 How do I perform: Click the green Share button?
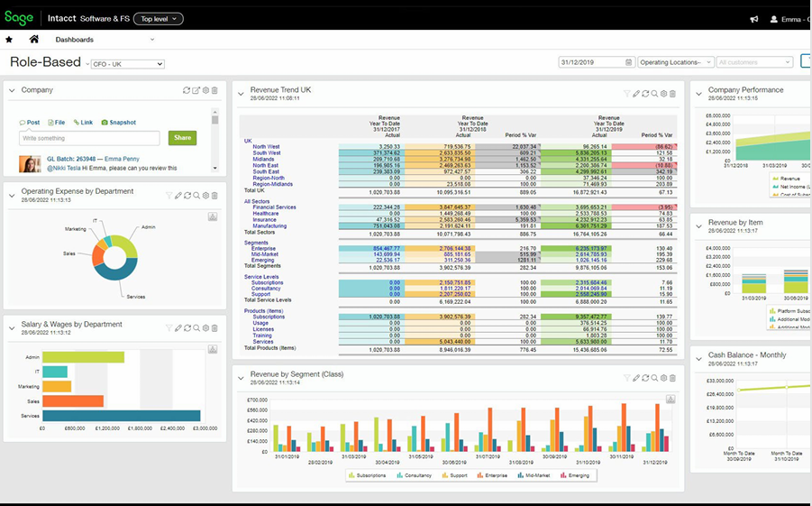click(182, 138)
